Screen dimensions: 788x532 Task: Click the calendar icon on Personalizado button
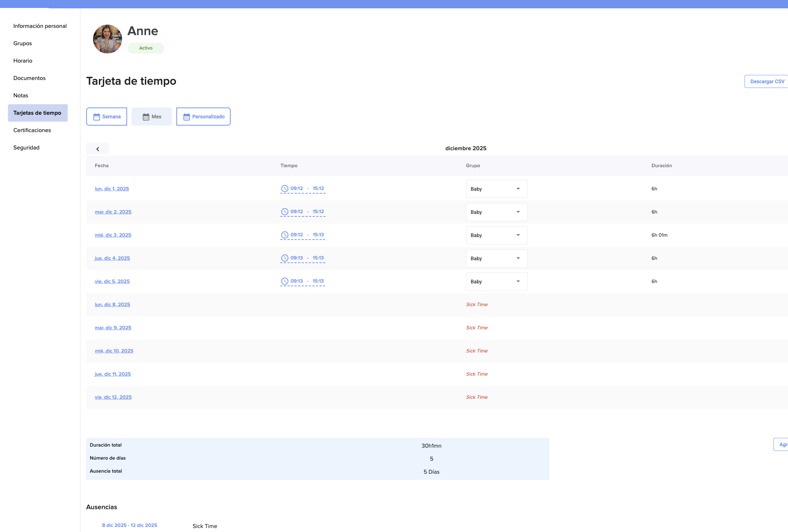pos(186,117)
